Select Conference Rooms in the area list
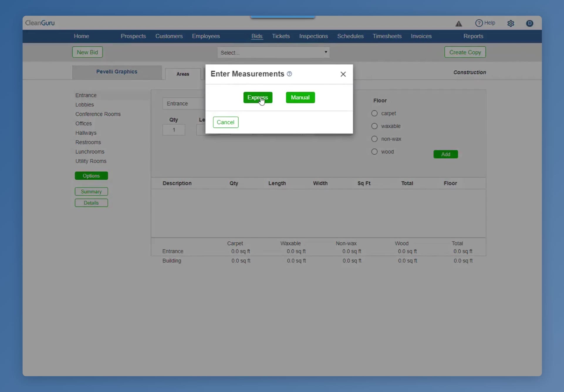 (98, 114)
